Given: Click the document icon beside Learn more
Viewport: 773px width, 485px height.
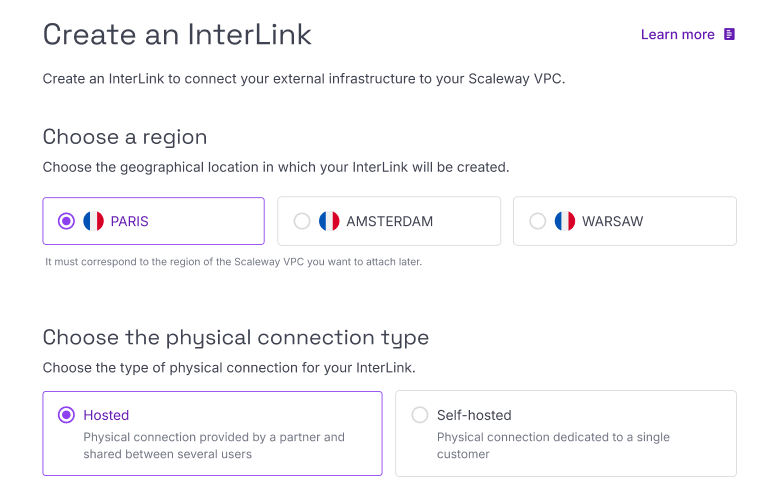Looking at the screenshot, I should pos(730,35).
